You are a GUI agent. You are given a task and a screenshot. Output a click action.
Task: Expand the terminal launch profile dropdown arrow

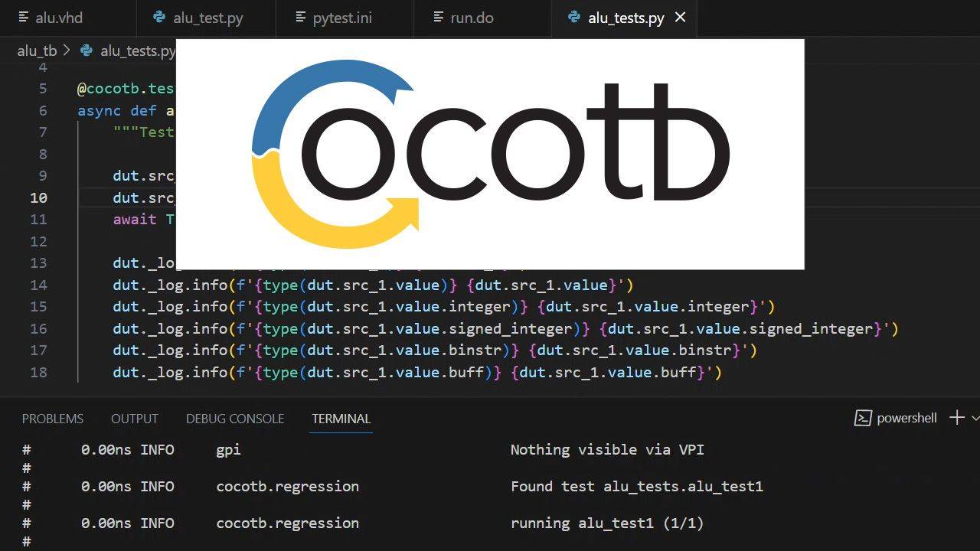click(975, 418)
